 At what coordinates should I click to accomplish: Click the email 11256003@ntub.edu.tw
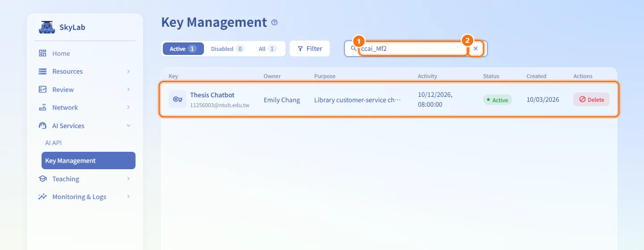click(220, 105)
